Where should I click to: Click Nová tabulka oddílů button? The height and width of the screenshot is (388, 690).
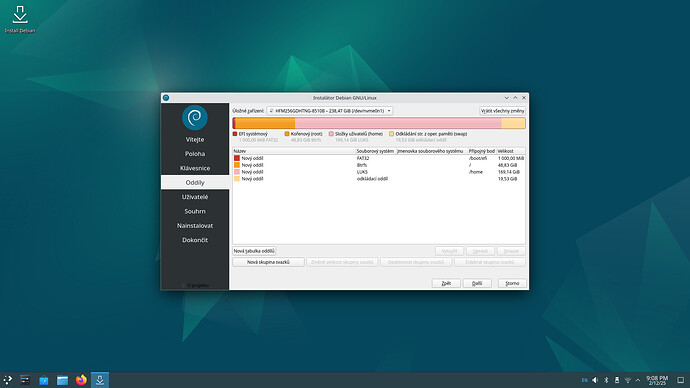(x=254, y=251)
